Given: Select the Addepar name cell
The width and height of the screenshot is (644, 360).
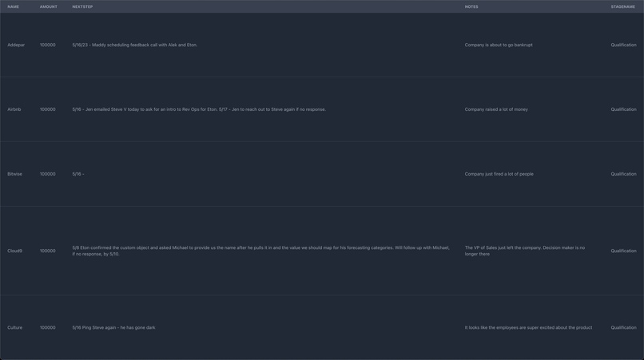Looking at the screenshot, I should click(16, 45).
